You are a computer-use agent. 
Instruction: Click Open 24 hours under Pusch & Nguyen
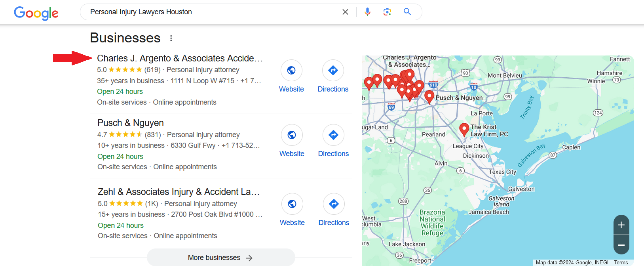120,157
